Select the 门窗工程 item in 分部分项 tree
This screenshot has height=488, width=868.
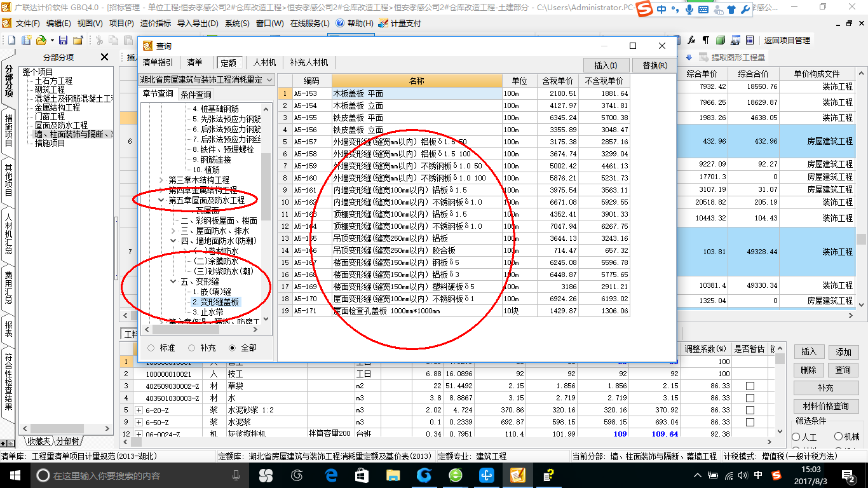[x=50, y=117]
